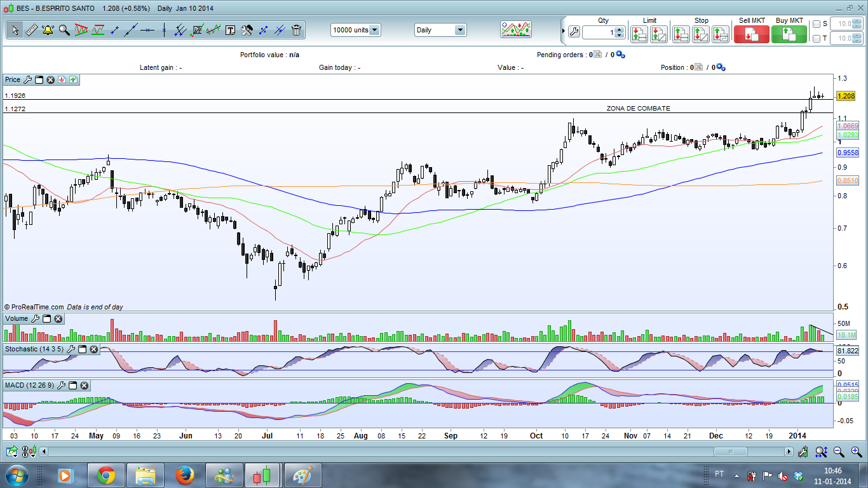Select the ruler measurement tool

[31, 30]
